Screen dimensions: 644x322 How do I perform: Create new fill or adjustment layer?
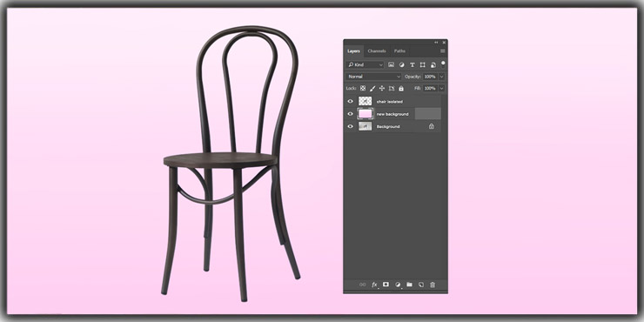[x=398, y=285]
